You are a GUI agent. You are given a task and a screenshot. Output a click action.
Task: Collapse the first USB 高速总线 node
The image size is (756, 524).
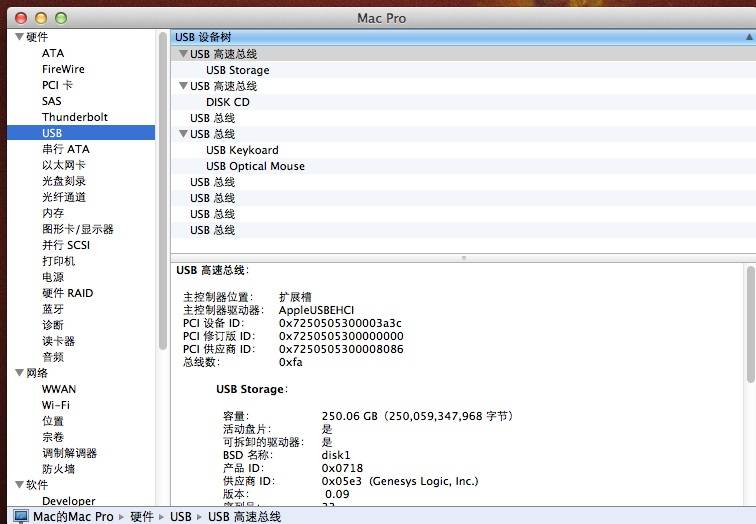pos(183,54)
